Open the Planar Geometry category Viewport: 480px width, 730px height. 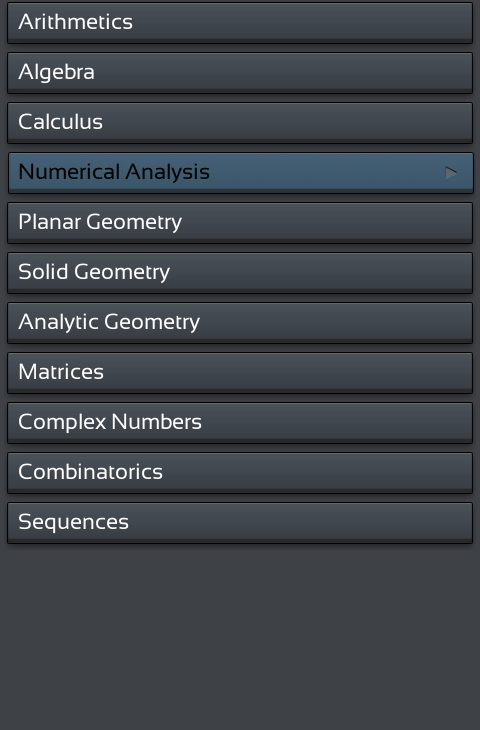[x=240, y=223]
